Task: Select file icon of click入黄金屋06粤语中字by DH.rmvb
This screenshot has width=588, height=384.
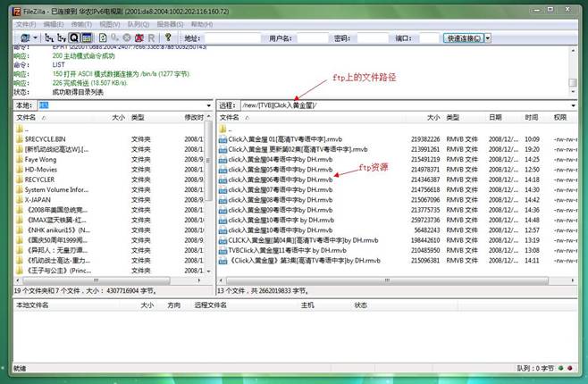Action: click(223, 179)
